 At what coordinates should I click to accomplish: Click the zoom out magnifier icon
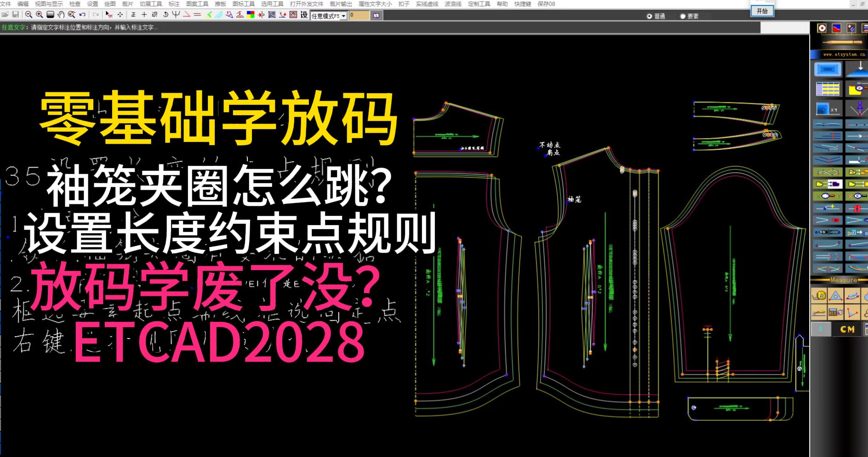pyautogui.click(x=29, y=15)
